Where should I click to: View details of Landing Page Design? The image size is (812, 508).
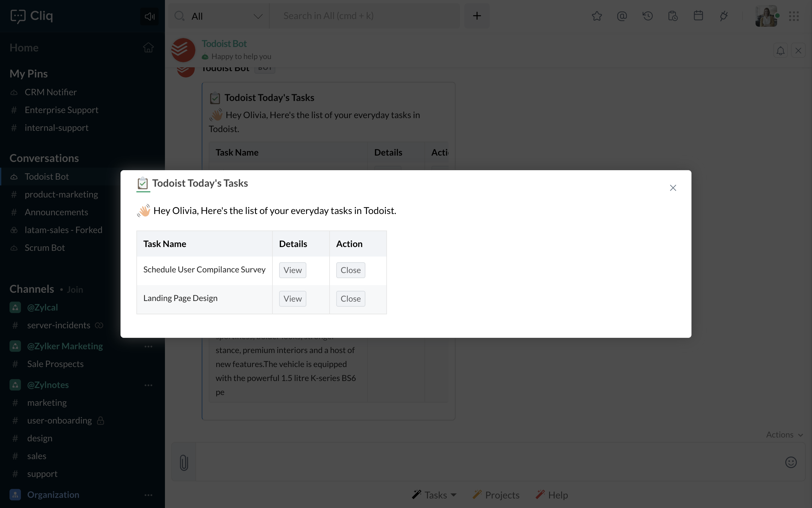[x=292, y=299]
